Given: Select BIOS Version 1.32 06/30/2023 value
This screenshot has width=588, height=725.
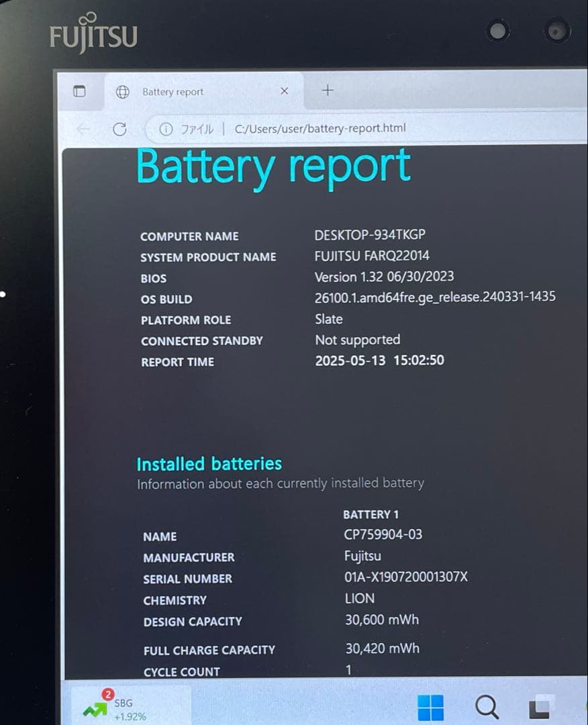Looking at the screenshot, I should pyautogui.click(x=384, y=277).
